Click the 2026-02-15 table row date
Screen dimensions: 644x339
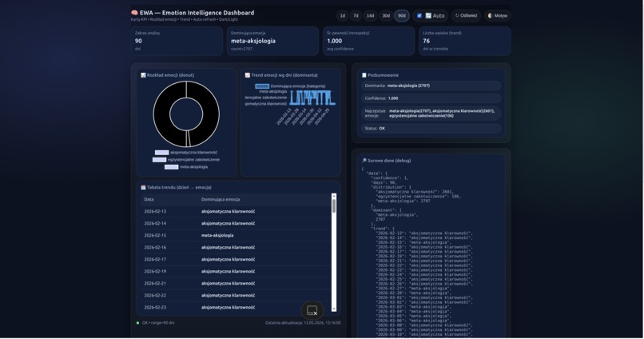155,235
